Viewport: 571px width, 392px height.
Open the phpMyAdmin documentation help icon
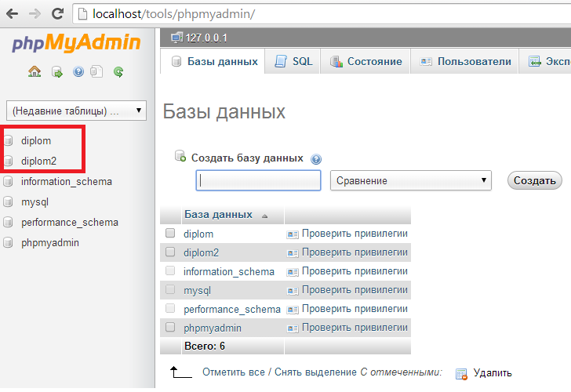pyautogui.click(x=78, y=71)
